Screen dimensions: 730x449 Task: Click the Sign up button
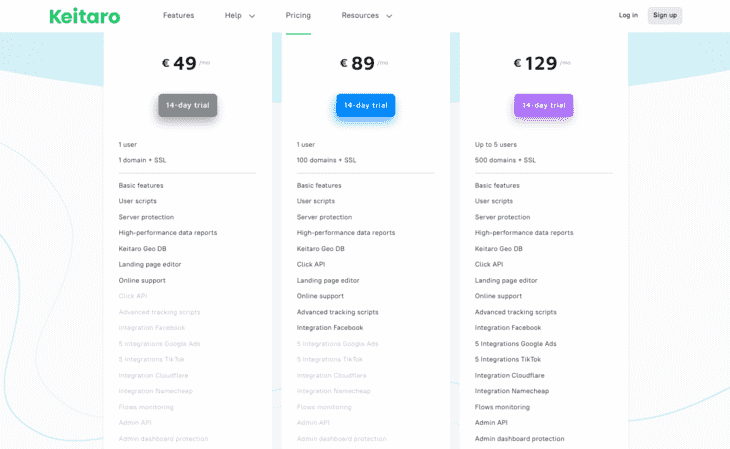pyautogui.click(x=665, y=15)
